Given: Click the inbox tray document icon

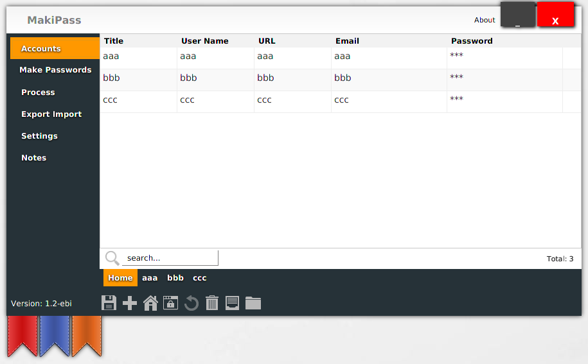Looking at the screenshot, I should point(232,302).
